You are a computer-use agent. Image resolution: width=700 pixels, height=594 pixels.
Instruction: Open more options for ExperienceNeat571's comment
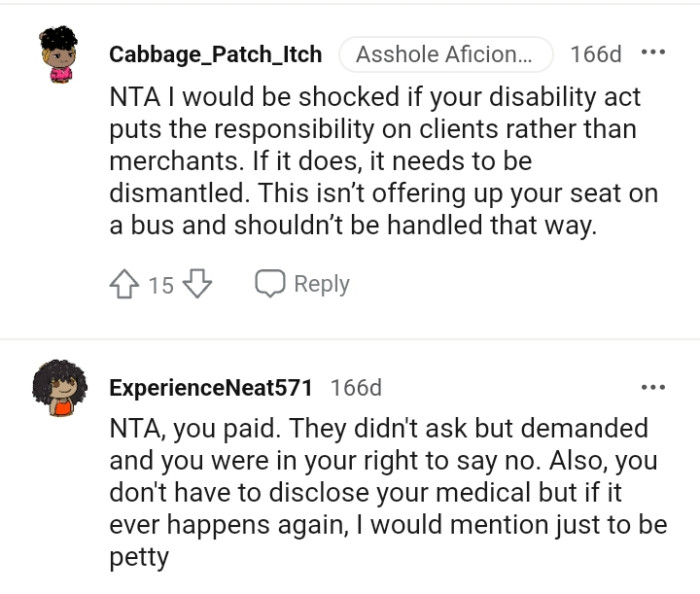point(653,387)
